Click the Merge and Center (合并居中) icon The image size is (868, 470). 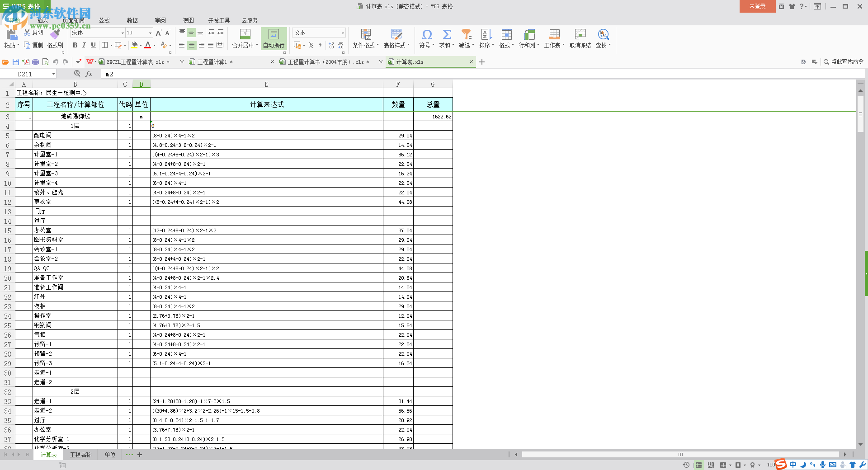click(245, 34)
